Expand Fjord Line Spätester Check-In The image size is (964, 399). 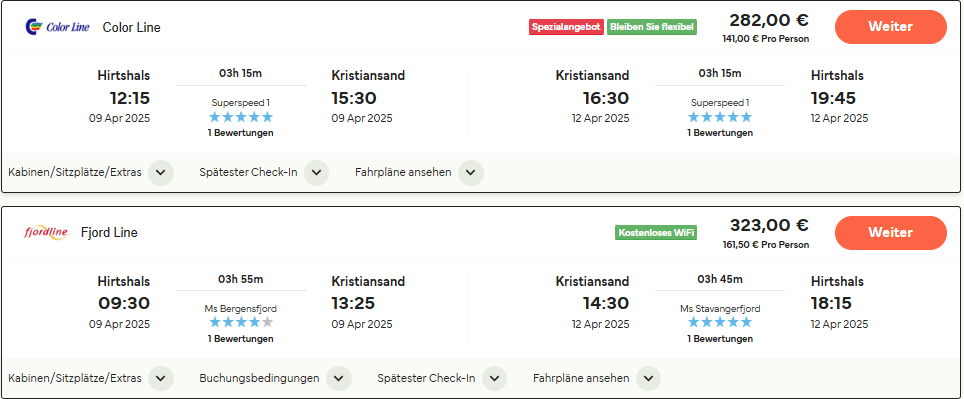click(x=494, y=378)
